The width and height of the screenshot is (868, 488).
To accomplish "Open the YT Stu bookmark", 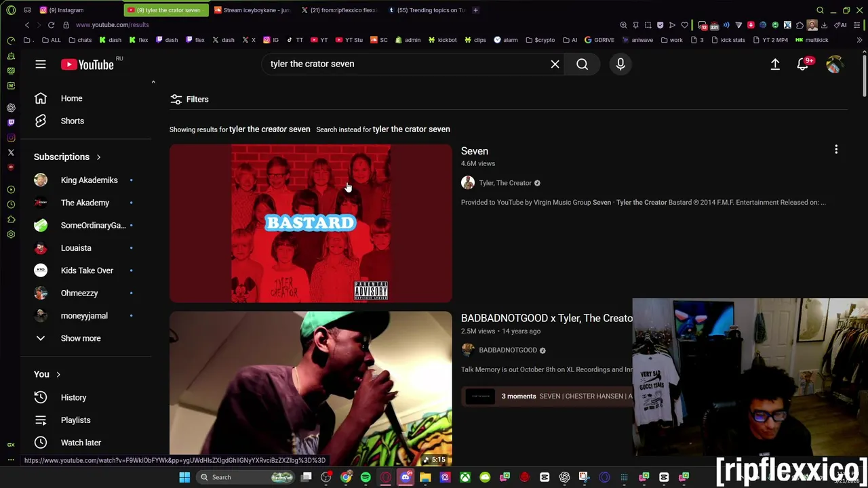I will 349,40.
